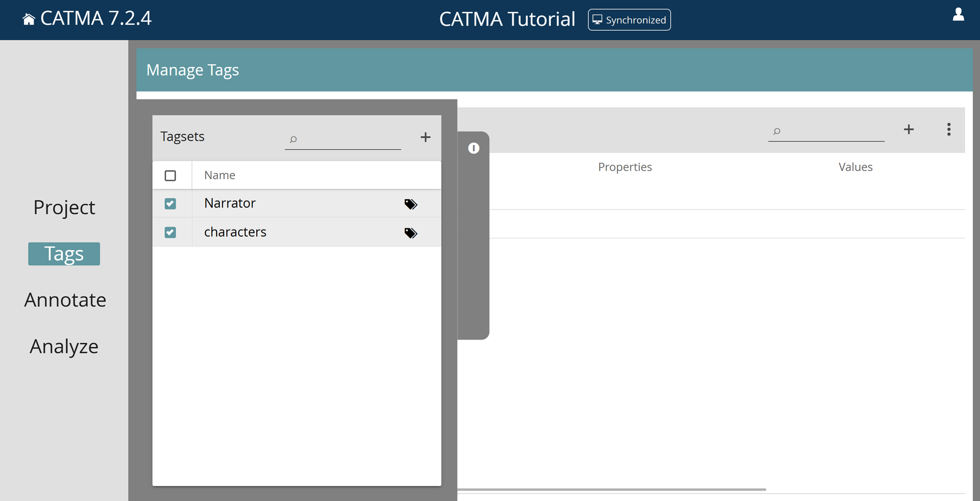The height and width of the screenshot is (501, 980).
Task: Open the user account icon top right
Action: 957,16
